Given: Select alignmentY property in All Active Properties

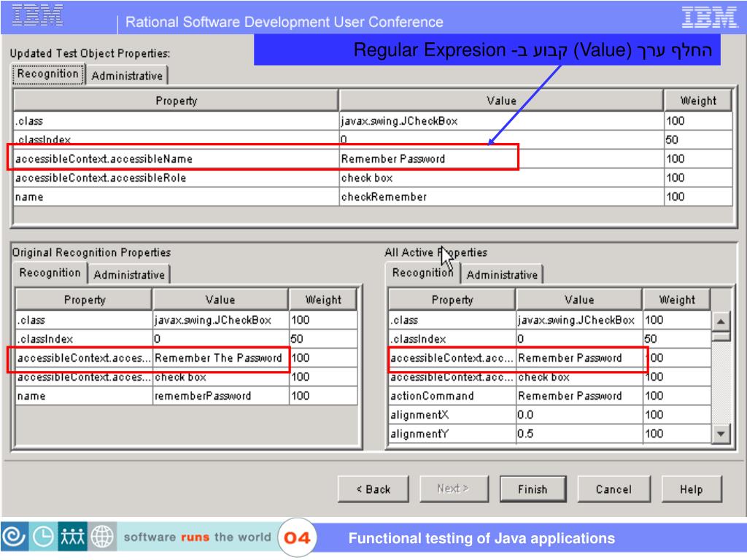Looking at the screenshot, I should (x=452, y=435).
